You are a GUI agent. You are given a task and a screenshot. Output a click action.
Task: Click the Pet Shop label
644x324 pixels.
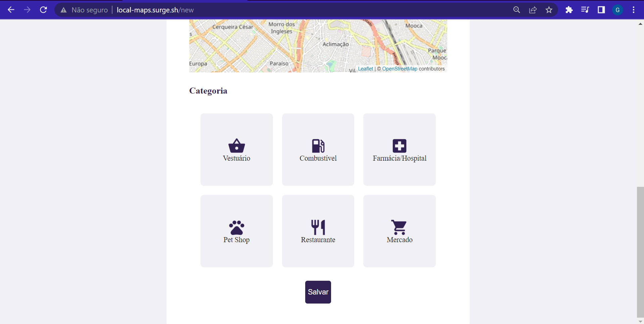[x=237, y=240]
